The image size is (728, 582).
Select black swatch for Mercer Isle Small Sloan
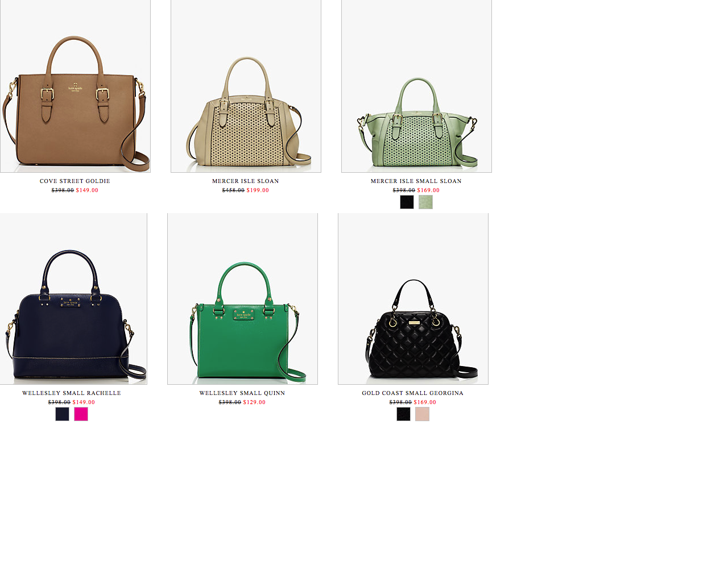[x=407, y=202]
